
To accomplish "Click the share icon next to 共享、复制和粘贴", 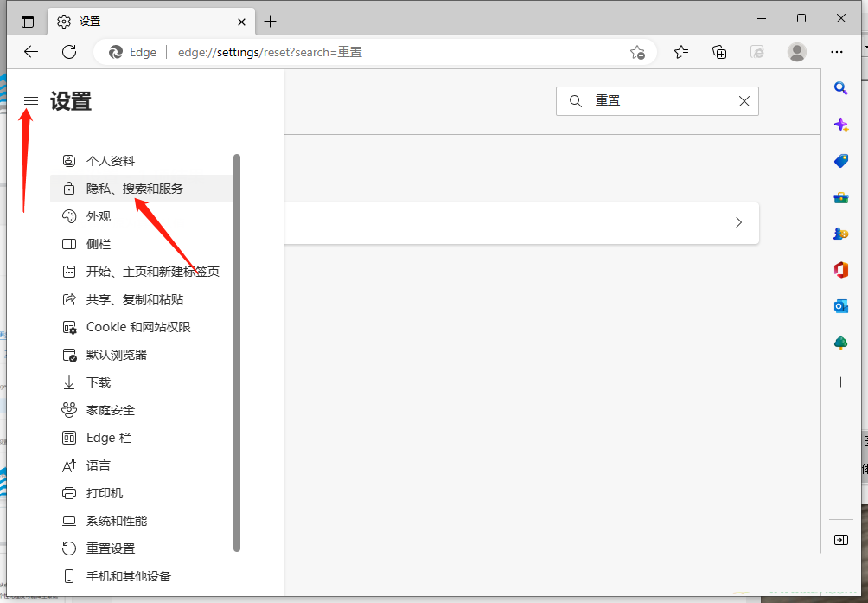I will coord(68,299).
